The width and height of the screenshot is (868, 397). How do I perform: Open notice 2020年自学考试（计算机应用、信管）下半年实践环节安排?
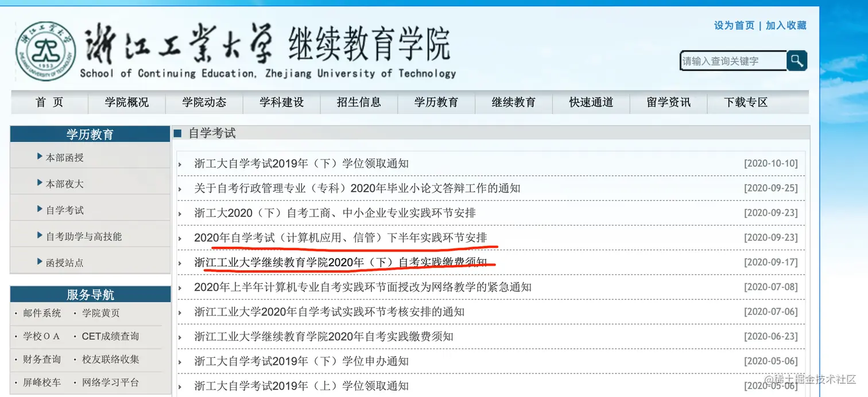pyautogui.click(x=340, y=238)
